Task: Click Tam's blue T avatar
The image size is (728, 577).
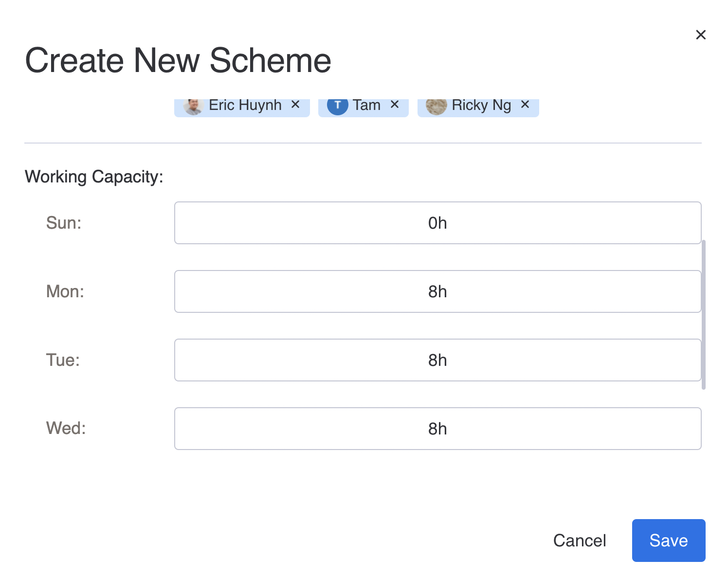Action: [x=337, y=106]
